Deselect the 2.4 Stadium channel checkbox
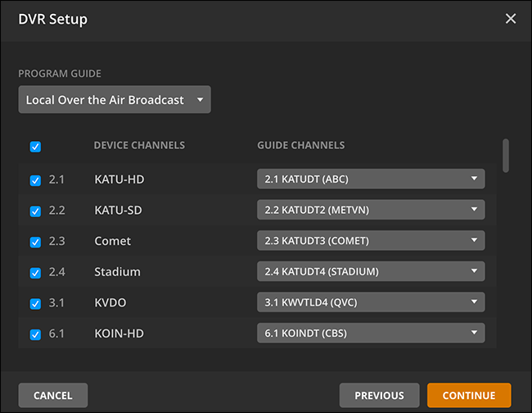The height and width of the screenshot is (413, 532). [35, 273]
